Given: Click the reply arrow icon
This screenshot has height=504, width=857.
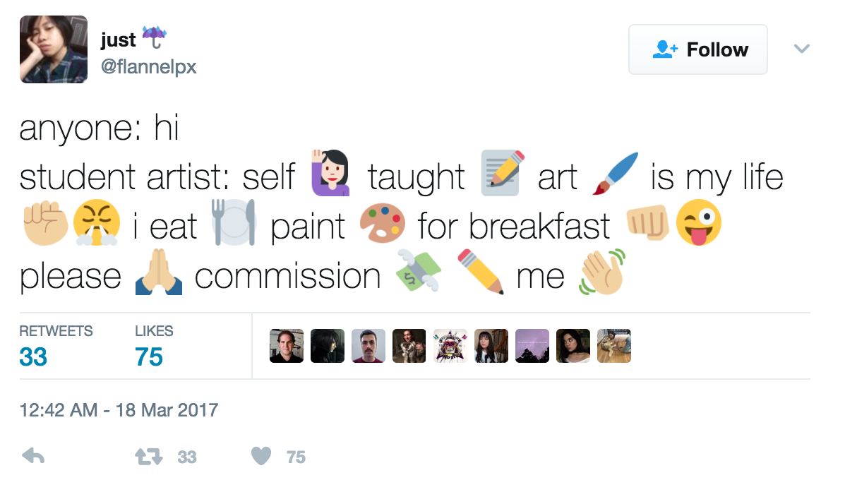Looking at the screenshot, I should (x=33, y=457).
